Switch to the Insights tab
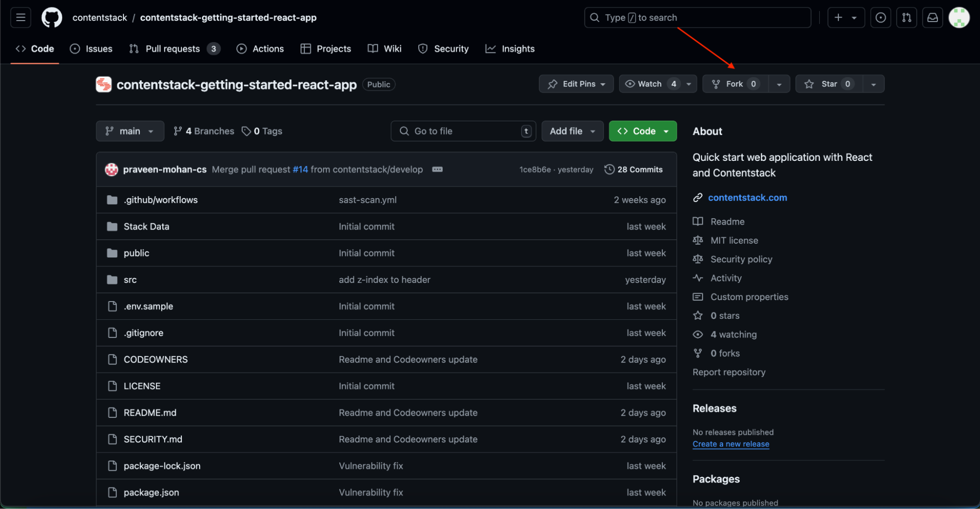Viewport: 980px width, 509px height. [510, 49]
